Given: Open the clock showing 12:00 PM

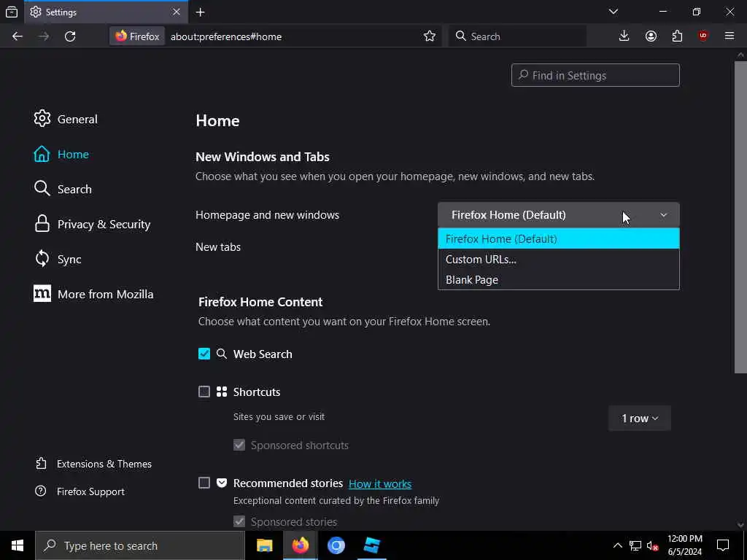Looking at the screenshot, I should (x=684, y=545).
